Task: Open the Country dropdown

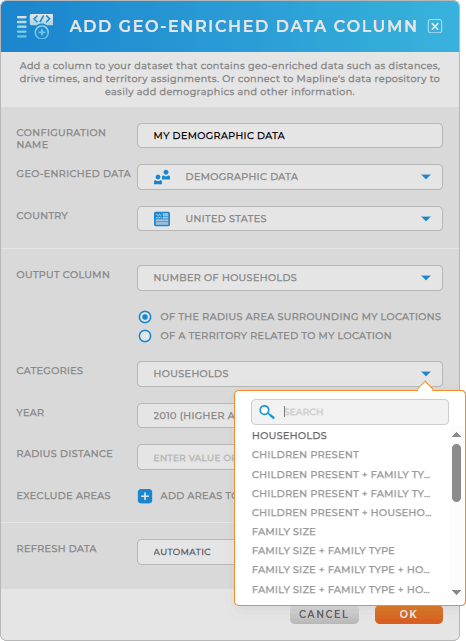Action: tap(290, 219)
